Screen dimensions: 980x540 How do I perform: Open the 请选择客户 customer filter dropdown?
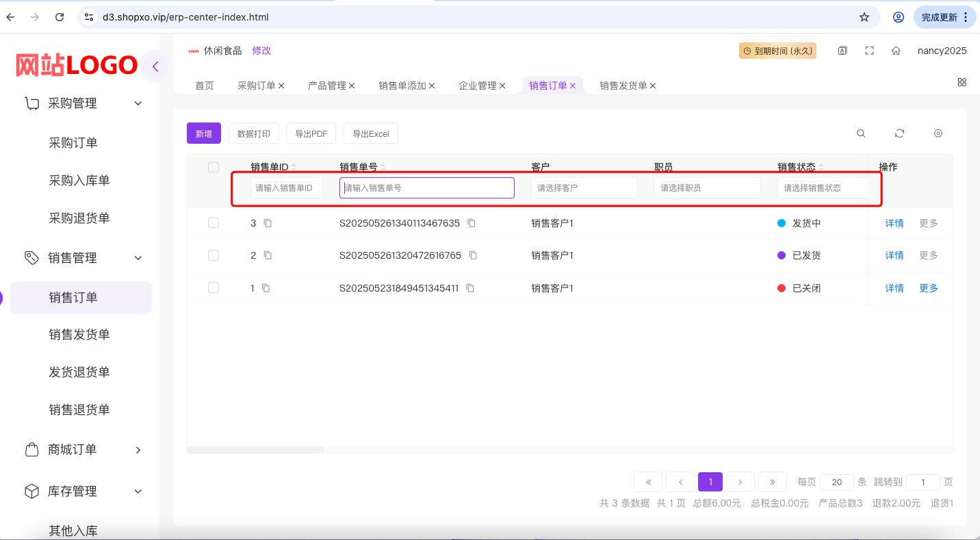click(x=584, y=188)
